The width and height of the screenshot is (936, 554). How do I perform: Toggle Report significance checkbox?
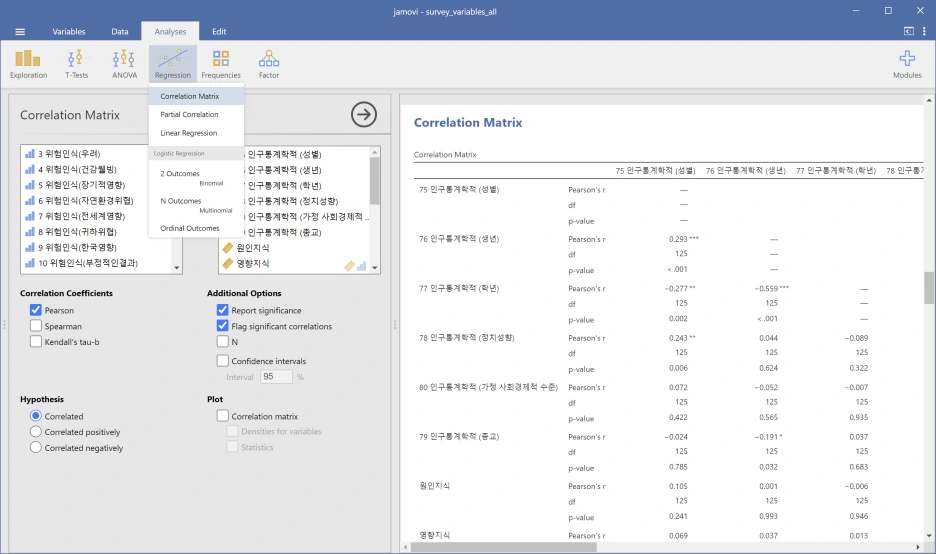223,310
